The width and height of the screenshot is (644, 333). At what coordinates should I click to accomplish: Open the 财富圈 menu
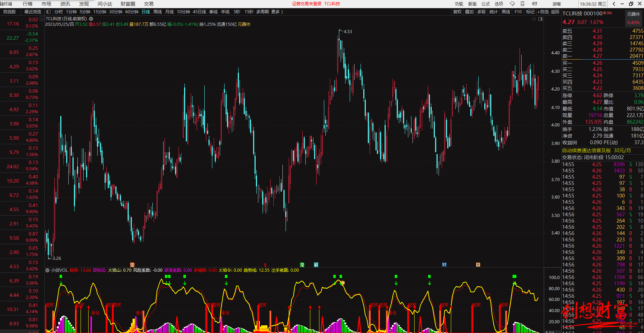point(128,4)
